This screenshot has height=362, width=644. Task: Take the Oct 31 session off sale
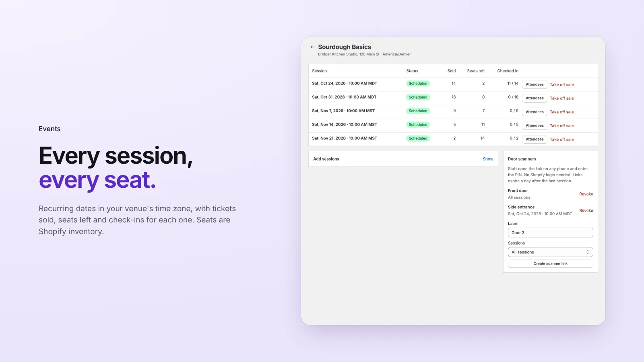(x=561, y=98)
